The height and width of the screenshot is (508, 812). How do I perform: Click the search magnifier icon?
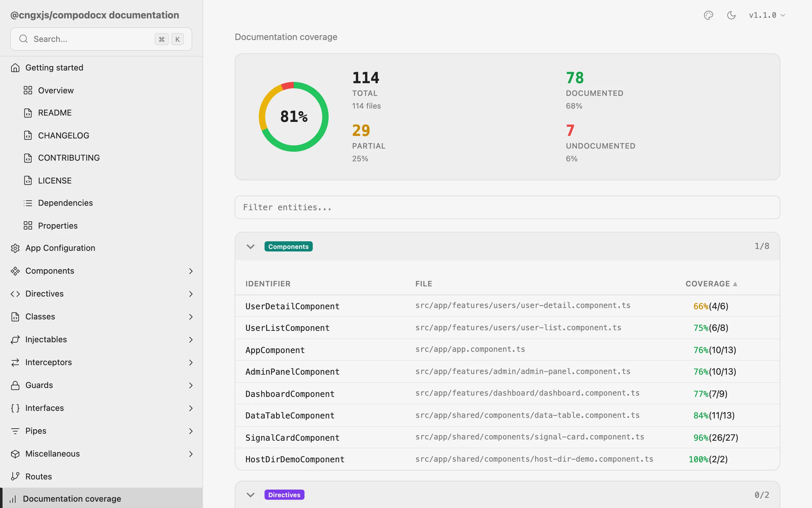coord(23,39)
